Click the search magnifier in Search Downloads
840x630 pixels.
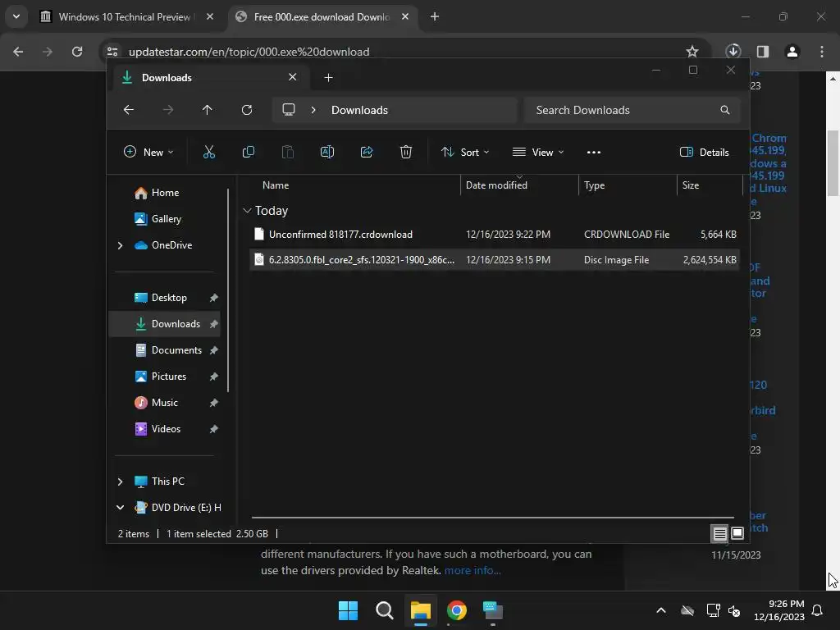(725, 110)
